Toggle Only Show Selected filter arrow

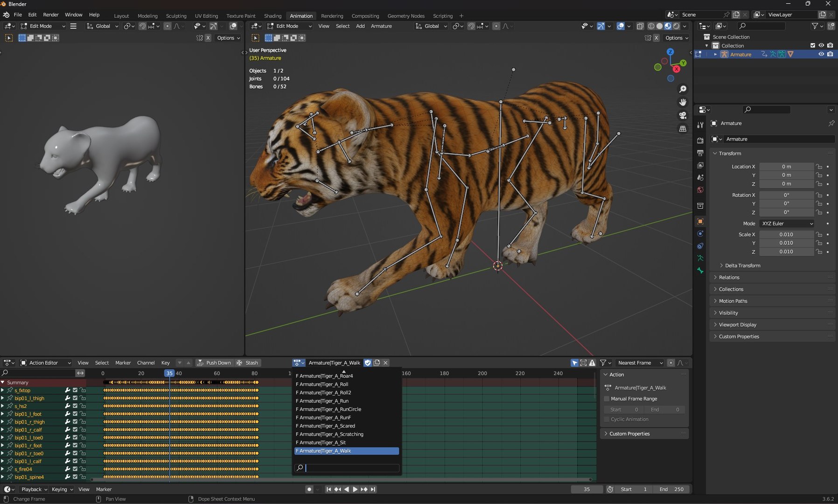tap(574, 363)
